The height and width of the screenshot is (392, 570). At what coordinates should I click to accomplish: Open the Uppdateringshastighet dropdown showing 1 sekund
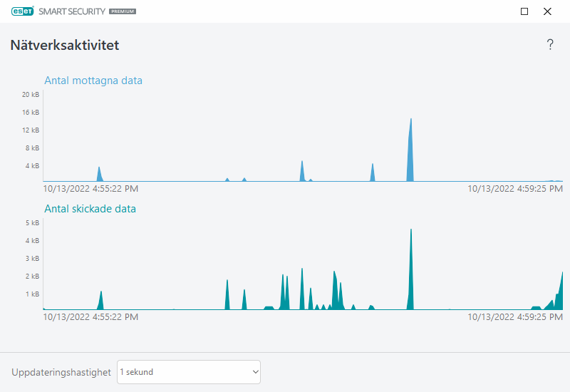[189, 372]
